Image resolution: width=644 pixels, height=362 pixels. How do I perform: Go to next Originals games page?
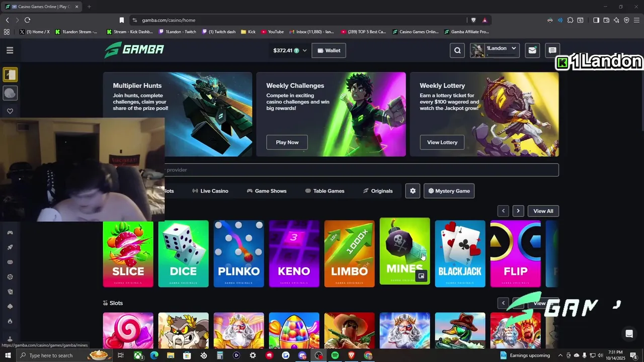point(518,211)
